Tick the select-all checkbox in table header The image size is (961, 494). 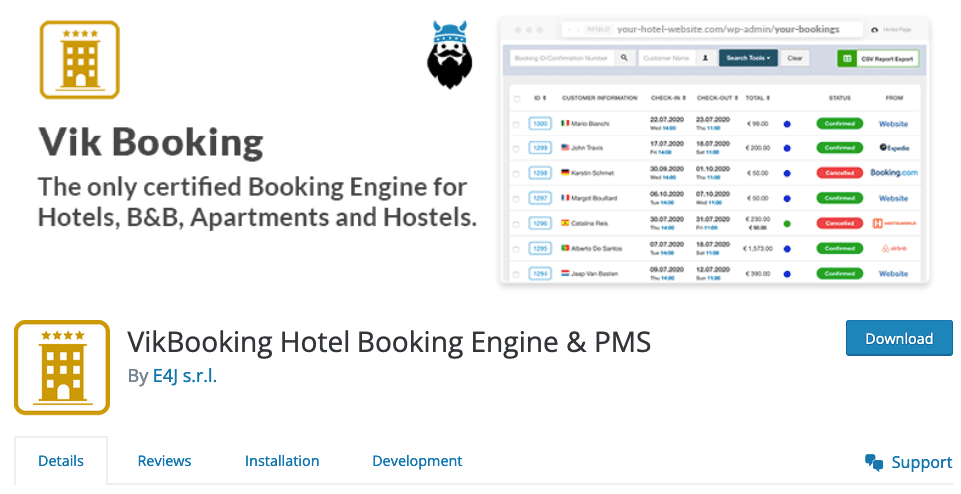517,99
